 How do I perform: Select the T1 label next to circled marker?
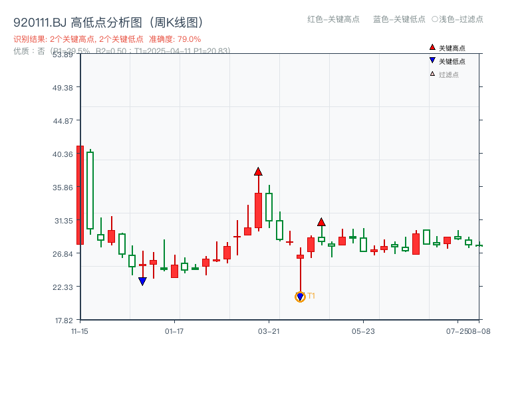coord(310,295)
